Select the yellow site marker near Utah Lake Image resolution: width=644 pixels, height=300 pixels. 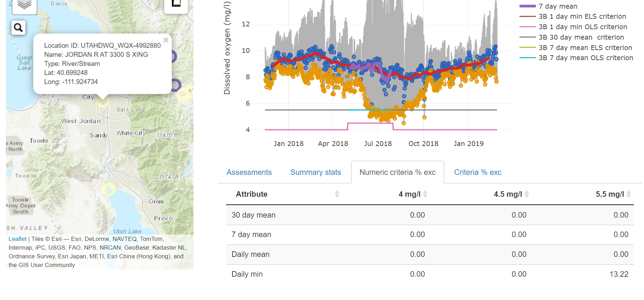[x=109, y=189]
